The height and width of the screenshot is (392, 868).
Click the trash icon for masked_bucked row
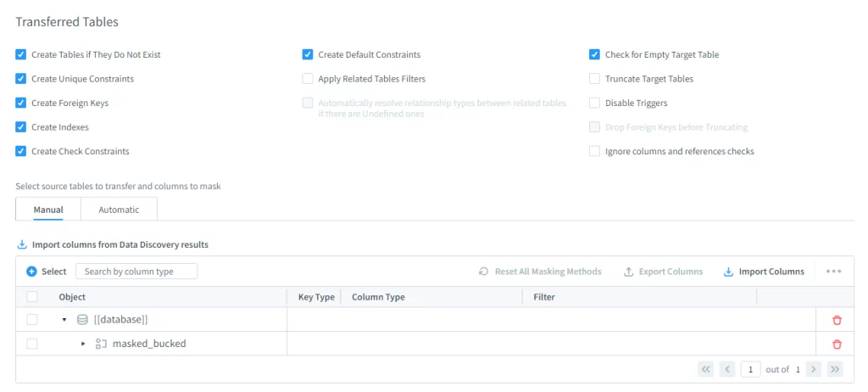pos(837,344)
